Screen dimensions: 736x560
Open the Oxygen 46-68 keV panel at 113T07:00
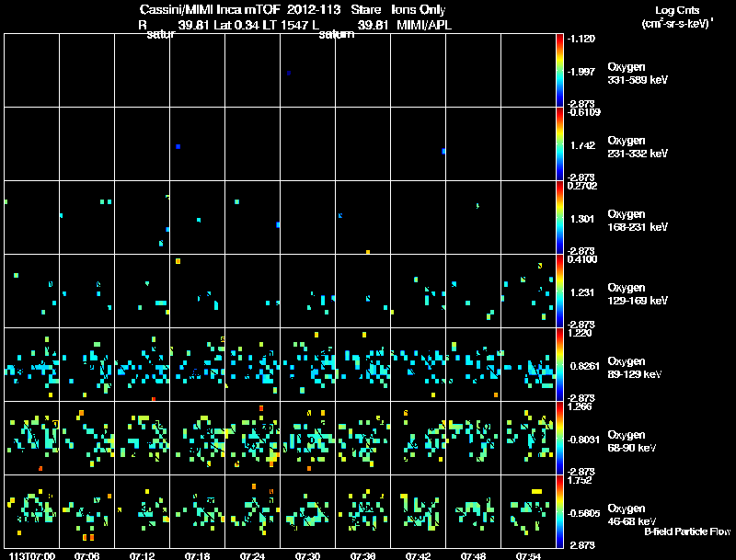(32, 512)
